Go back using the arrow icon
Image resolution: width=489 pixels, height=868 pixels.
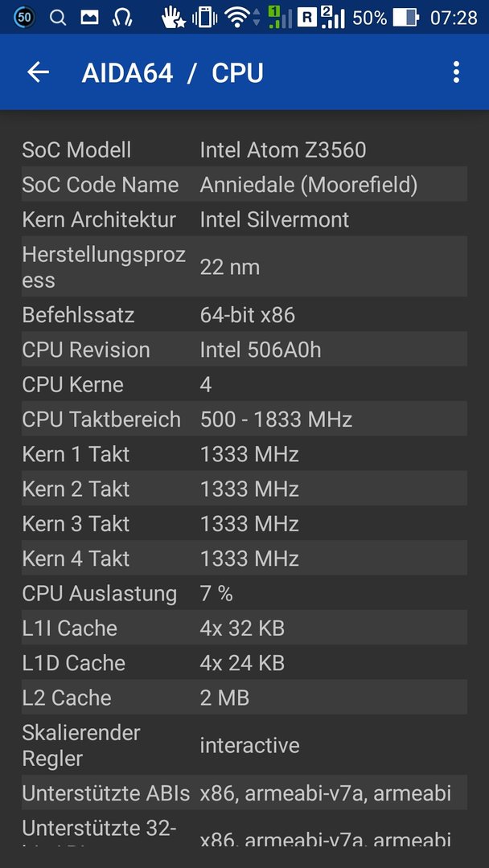[39, 72]
